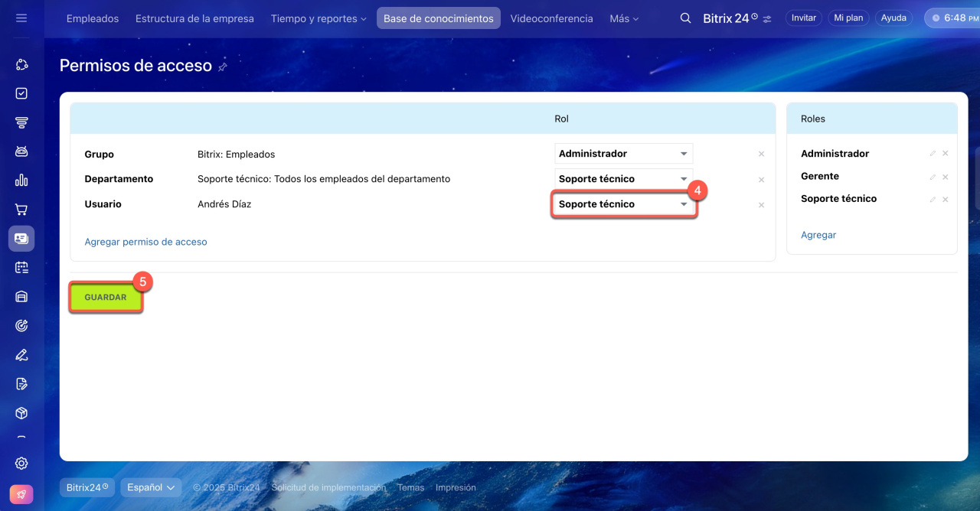Remove the Andrés Díaz user permission row
Viewport: 980px width, 511px height.
[761, 205]
